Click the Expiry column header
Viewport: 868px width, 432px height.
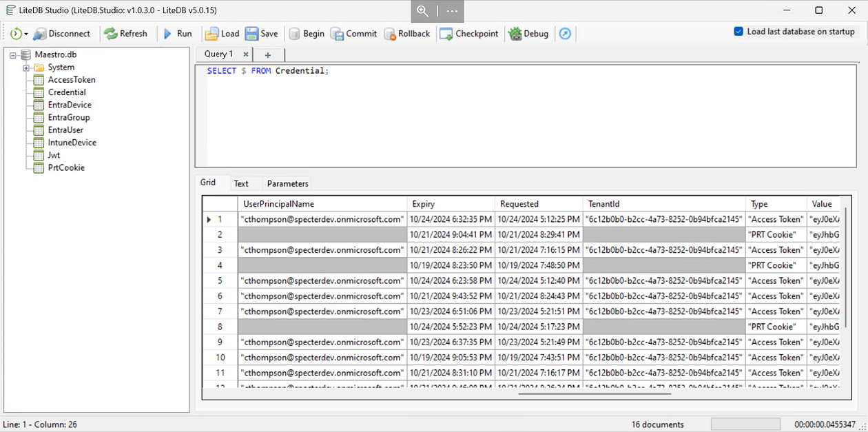[x=451, y=204]
